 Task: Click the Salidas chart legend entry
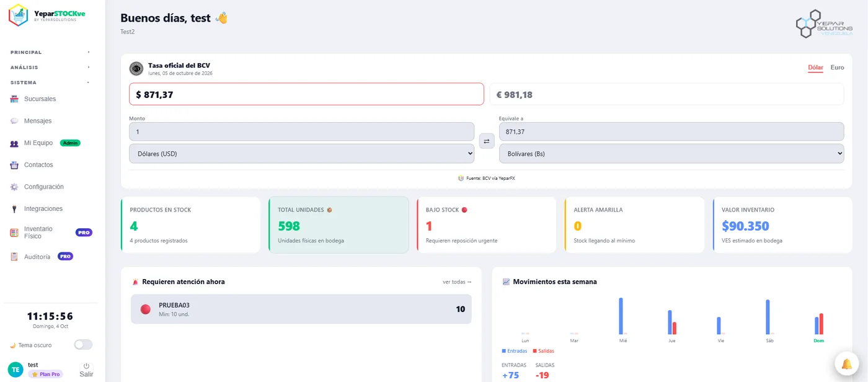point(544,352)
